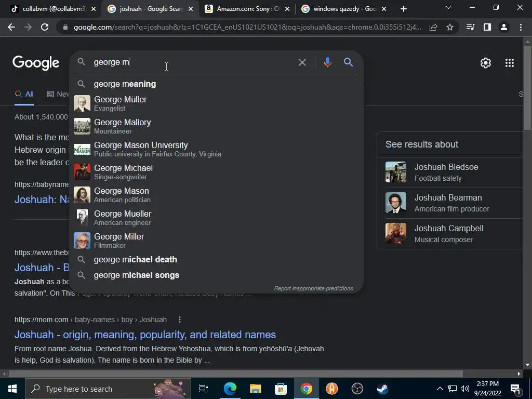Focus the Chrome address bar URL

[x=247, y=27]
